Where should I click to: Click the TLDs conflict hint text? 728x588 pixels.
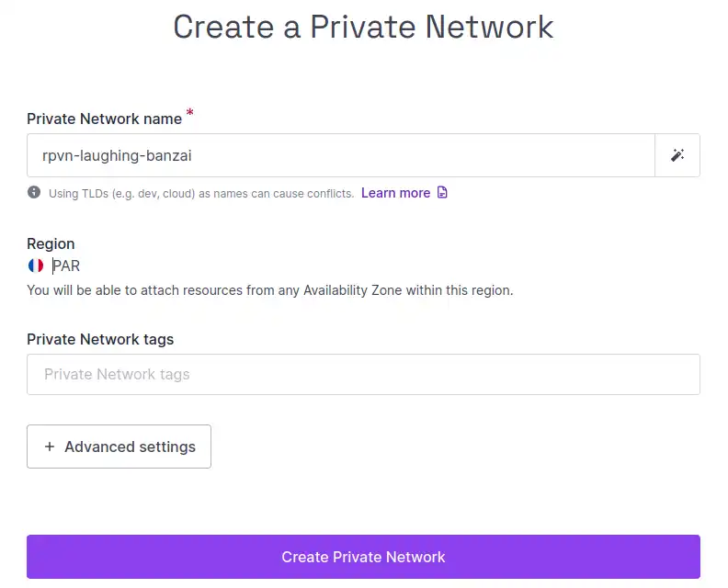point(201,193)
